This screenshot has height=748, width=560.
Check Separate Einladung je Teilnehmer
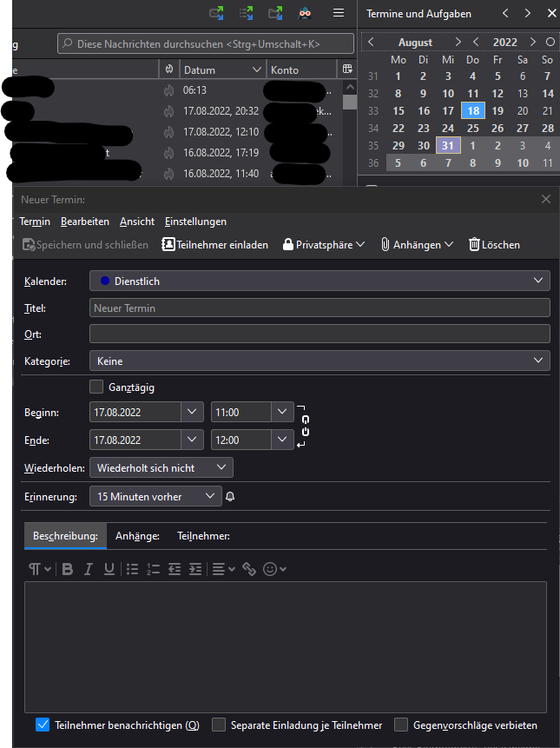tap(219, 725)
